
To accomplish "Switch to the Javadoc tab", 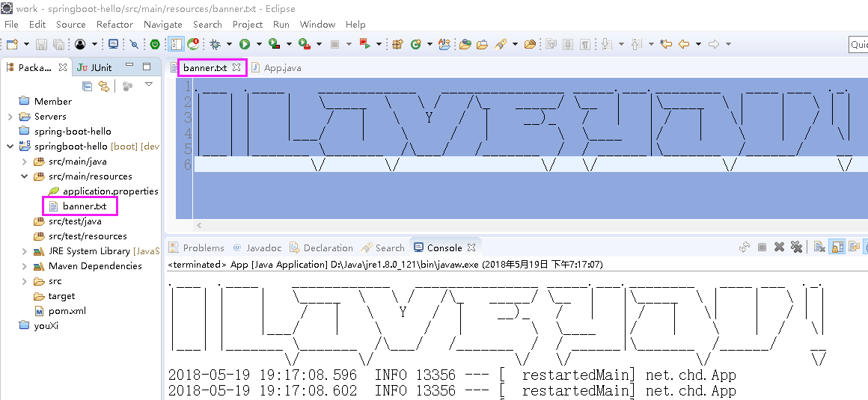I will (x=258, y=247).
